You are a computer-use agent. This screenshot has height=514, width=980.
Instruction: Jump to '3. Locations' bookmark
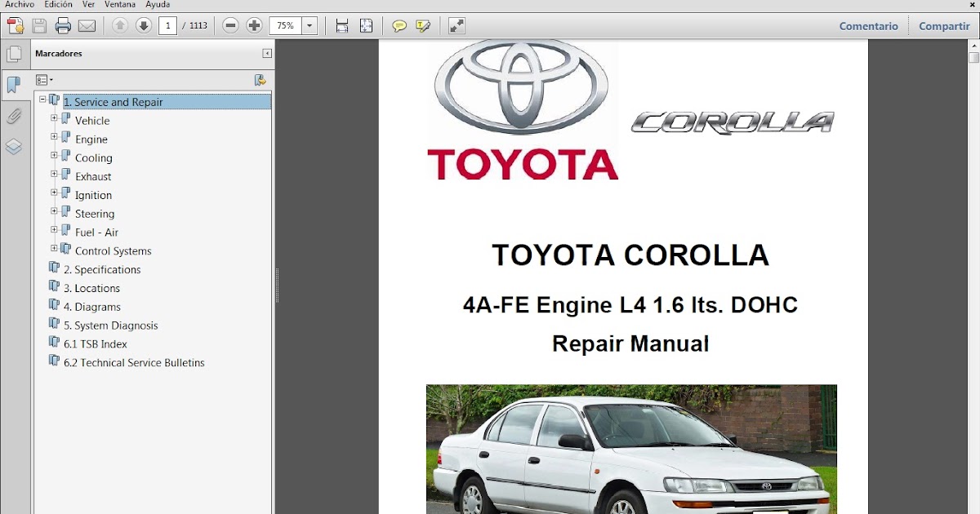91,288
